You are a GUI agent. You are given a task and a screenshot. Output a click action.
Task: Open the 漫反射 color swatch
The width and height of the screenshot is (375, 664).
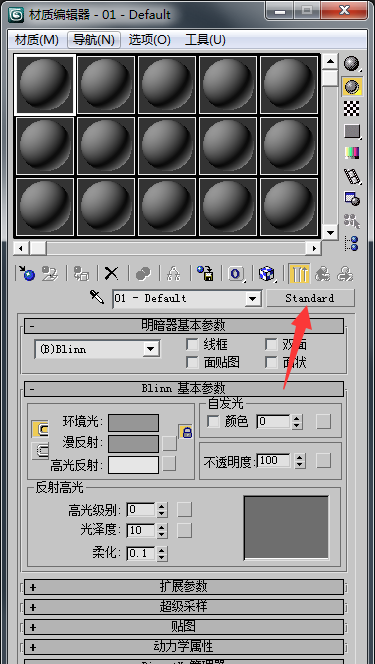point(133,444)
